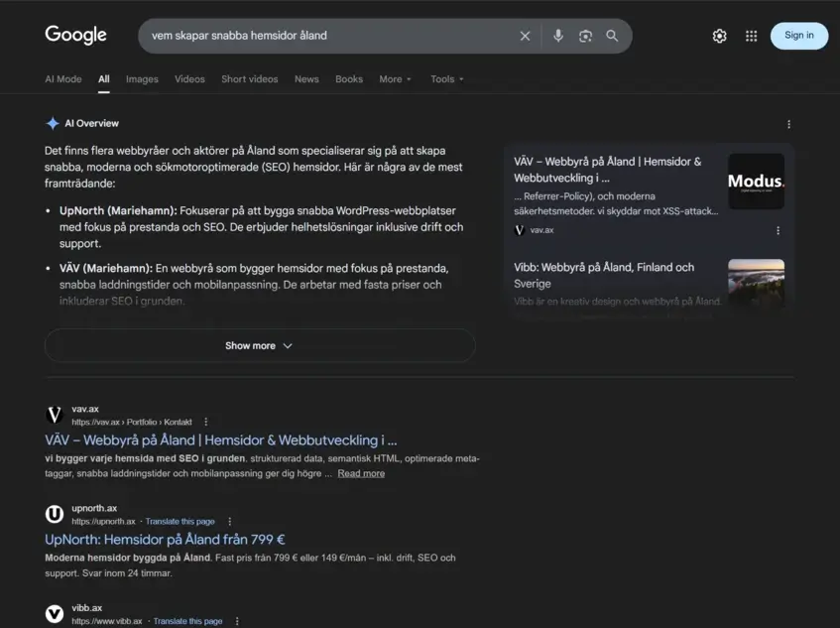Image resolution: width=840 pixels, height=628 pixels.
Task: Switch to the Images tab
Action: click(x=142, y=79)
